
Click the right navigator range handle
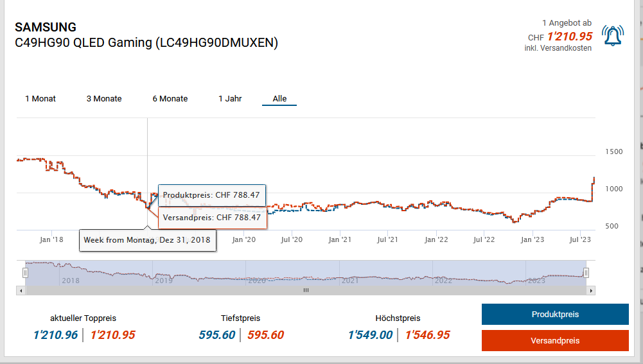pyautogui.click(x=586, y=273)
